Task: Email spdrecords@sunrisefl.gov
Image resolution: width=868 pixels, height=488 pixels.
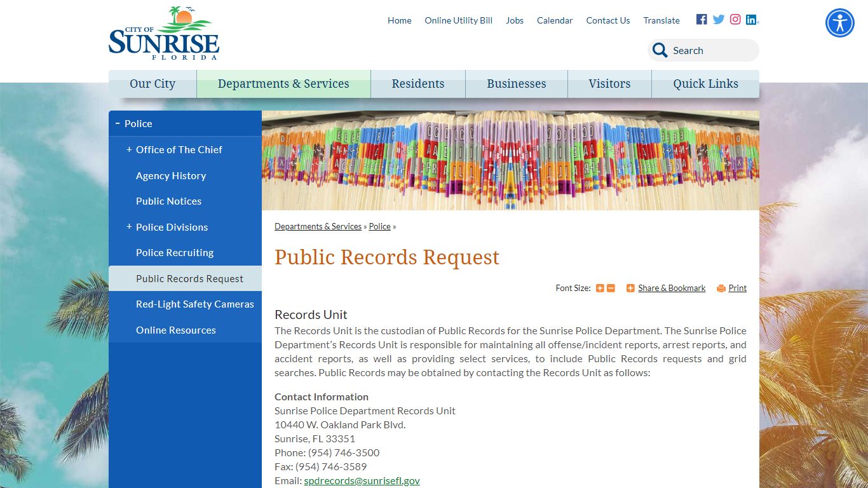Action: [362, 480]
